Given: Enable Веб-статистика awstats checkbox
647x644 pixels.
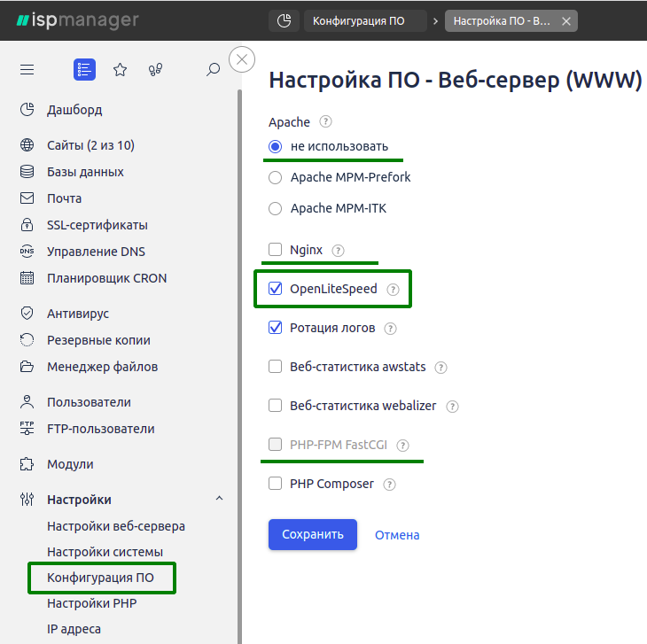Looking at the screenshot, I should coord(276,367).
